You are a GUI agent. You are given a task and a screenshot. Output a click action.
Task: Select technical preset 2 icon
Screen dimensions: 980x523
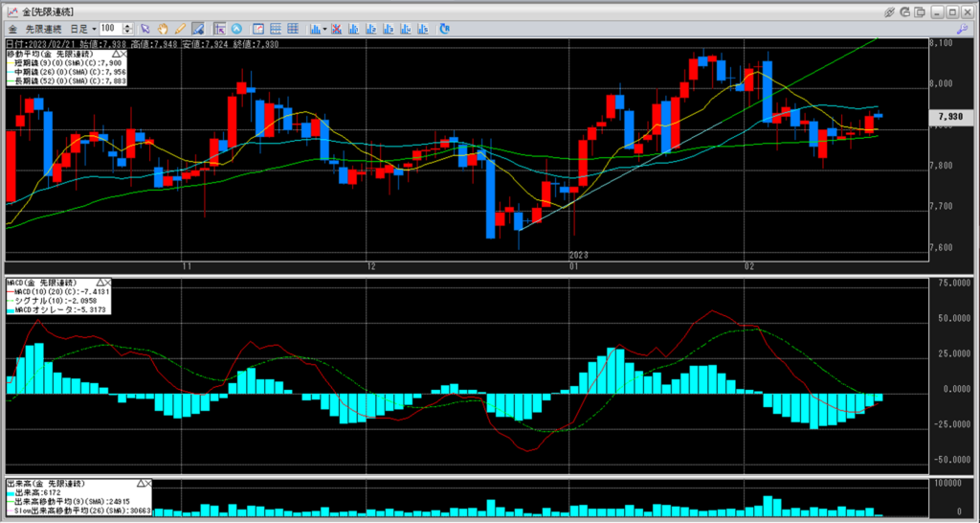[x=371, y=29]
